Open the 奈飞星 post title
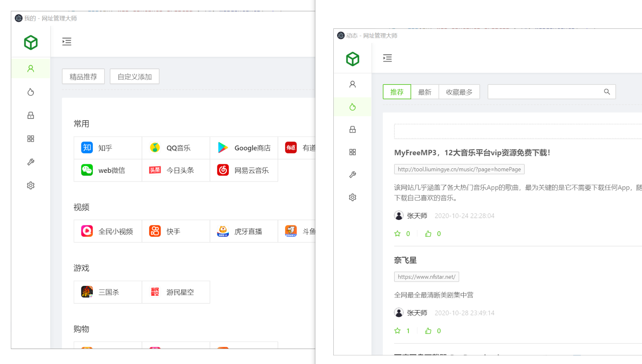 405,260
